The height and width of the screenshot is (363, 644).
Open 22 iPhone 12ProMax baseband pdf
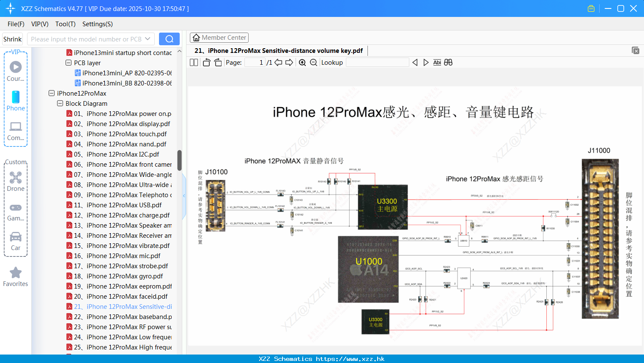coord(119,316)
